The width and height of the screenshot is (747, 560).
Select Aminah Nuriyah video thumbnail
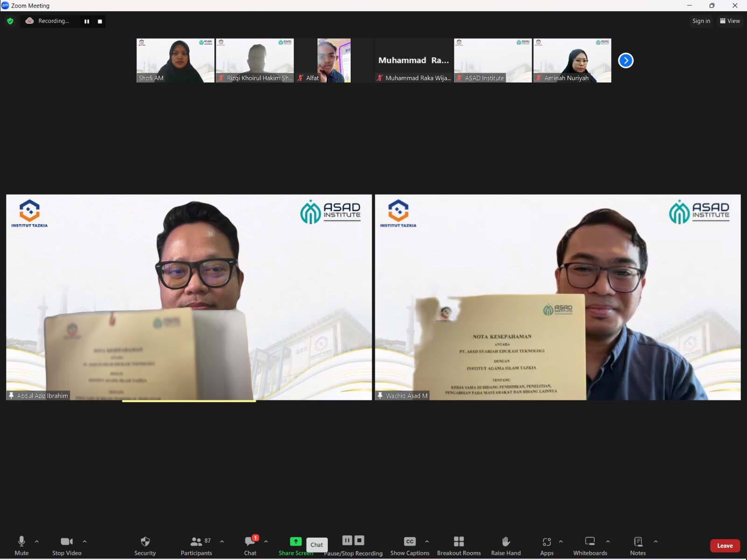pos(572,61)
